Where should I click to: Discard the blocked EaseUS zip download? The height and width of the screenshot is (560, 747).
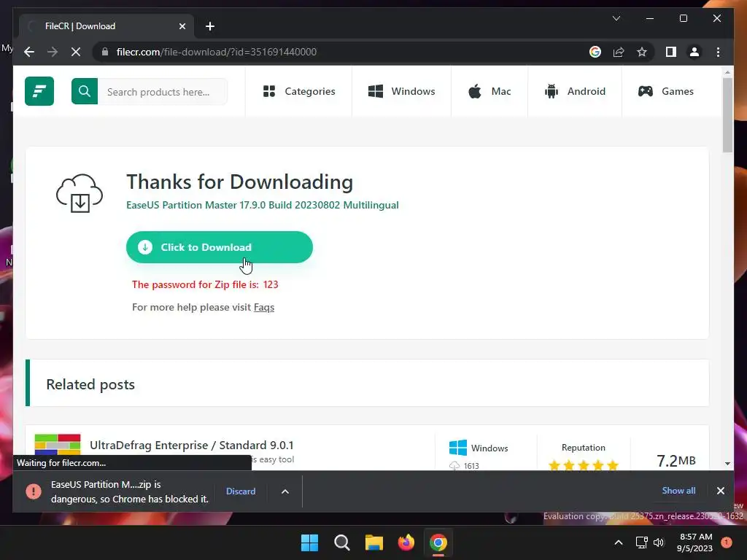241,491
